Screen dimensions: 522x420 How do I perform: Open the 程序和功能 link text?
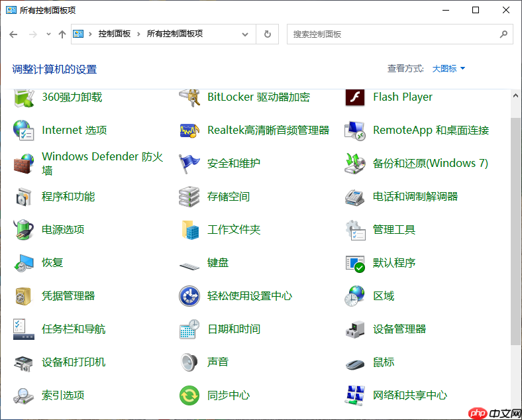pos(68,197)
